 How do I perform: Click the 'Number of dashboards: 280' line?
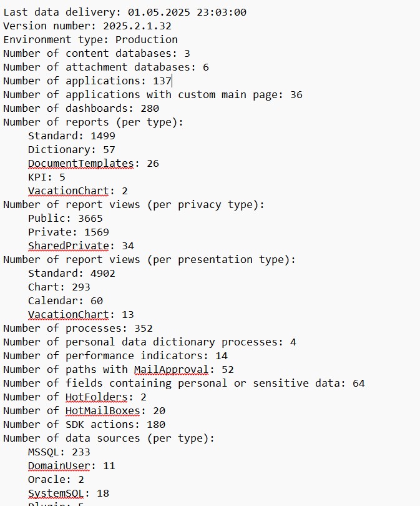point(81,109)
